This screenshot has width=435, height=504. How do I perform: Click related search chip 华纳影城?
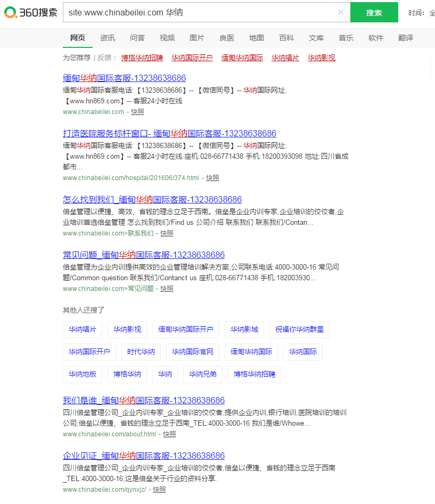click(244, 329)
